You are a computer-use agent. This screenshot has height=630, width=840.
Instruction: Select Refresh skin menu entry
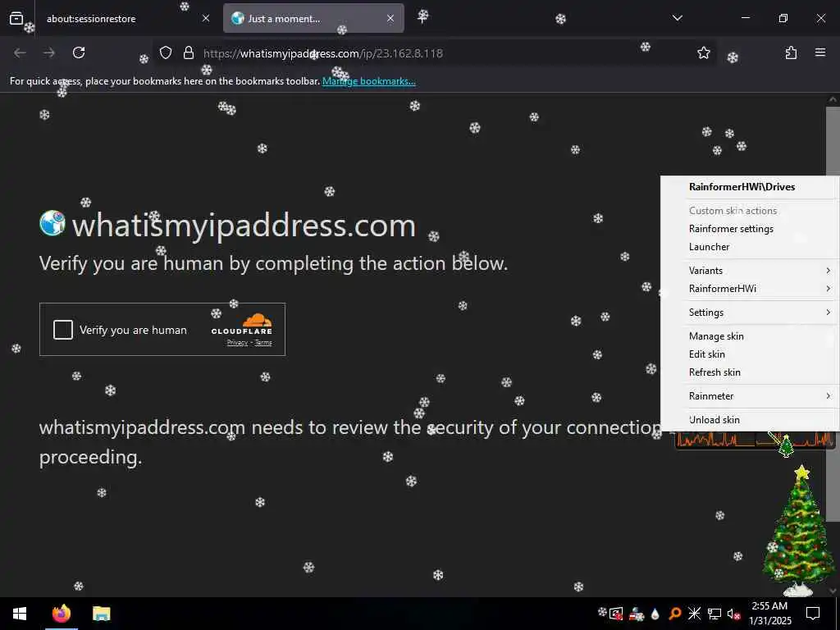pyautogui.click(x=750, y=372)
